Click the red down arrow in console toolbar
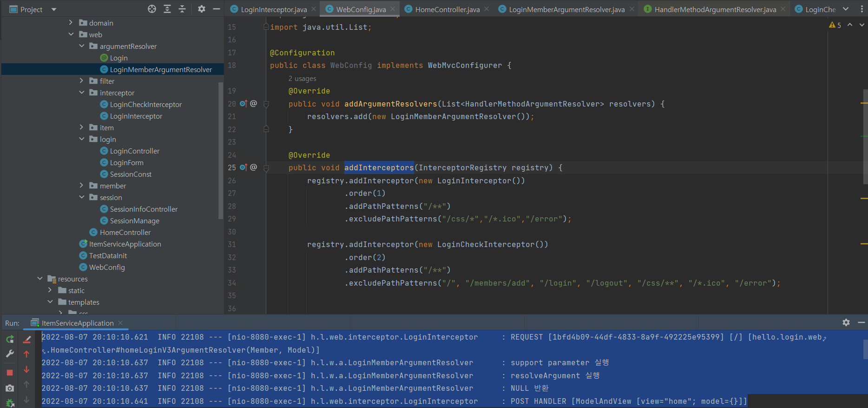This screenshot has width=868, height=408. [x=26, y=369]
